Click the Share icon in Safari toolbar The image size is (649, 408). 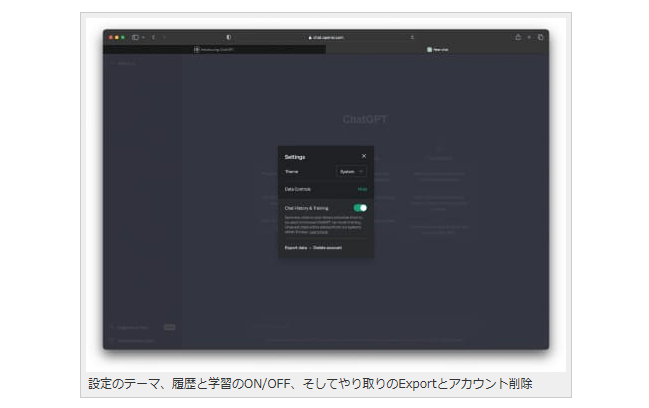tap(518, 37)
